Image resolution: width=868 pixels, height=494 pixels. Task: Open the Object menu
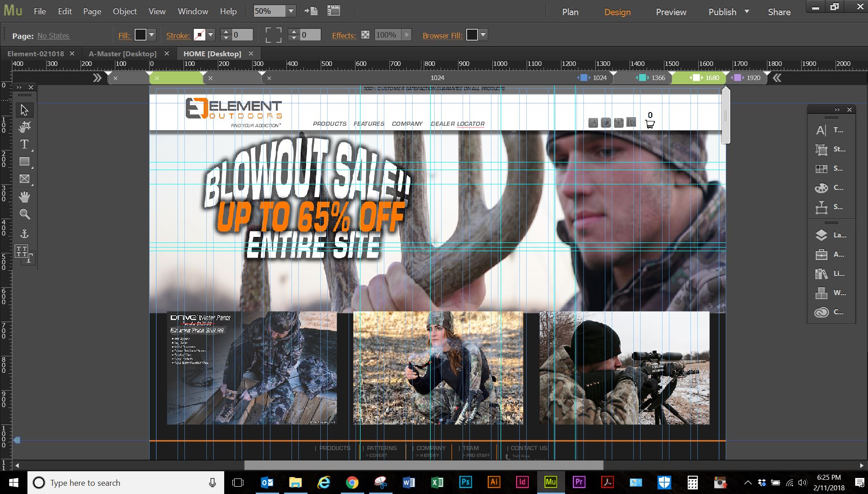124,11
